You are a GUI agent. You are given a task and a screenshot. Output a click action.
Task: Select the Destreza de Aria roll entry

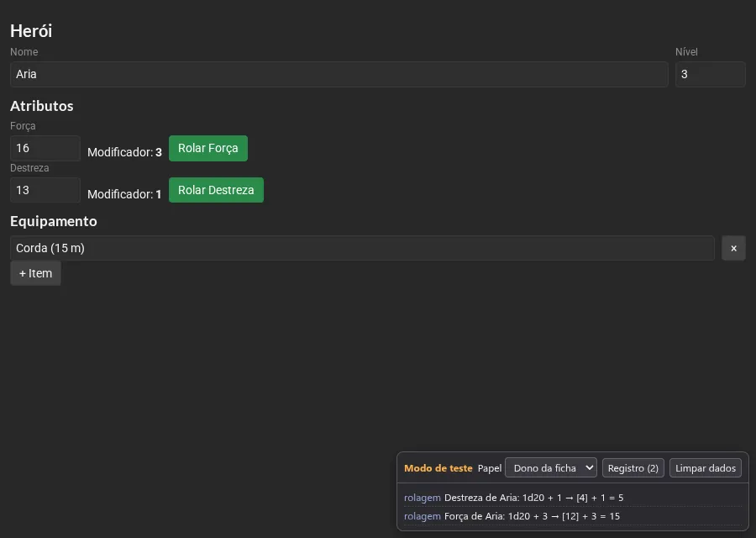pyautogui.click(x=573, y=498)
